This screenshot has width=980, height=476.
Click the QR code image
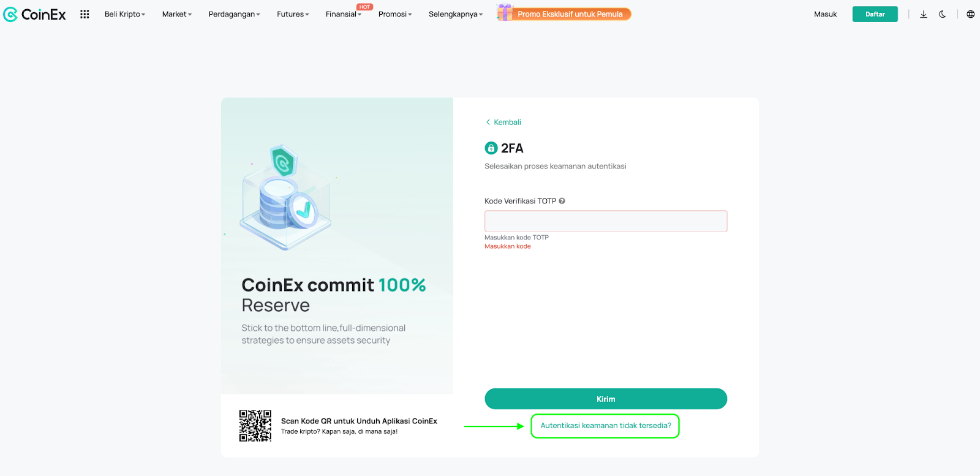pyautogui.click(x=255, y=426)
